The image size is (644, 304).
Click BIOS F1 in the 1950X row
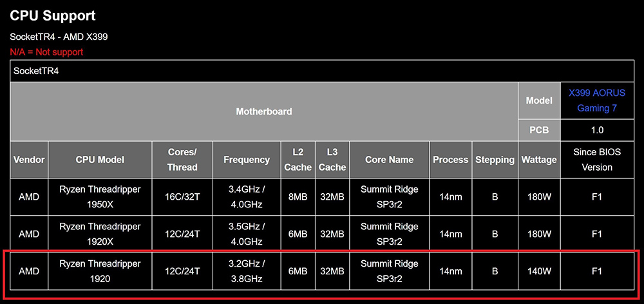[x=597, y=197]
